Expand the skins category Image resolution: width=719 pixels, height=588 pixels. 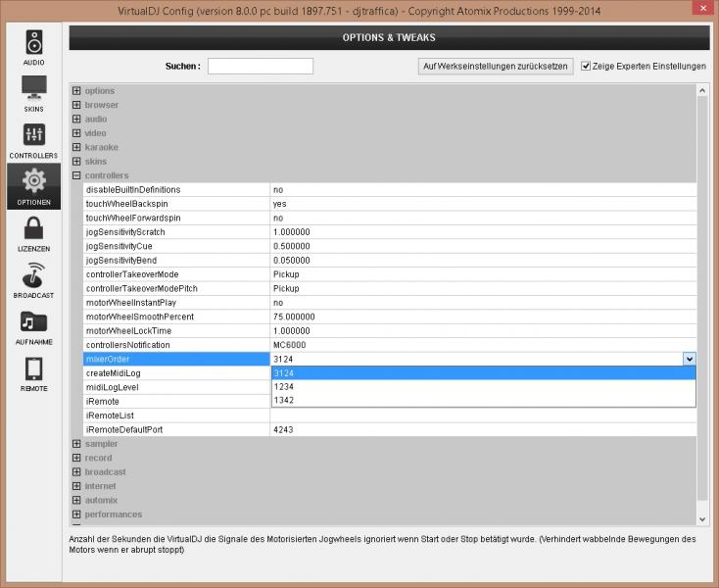coord(76,162)
